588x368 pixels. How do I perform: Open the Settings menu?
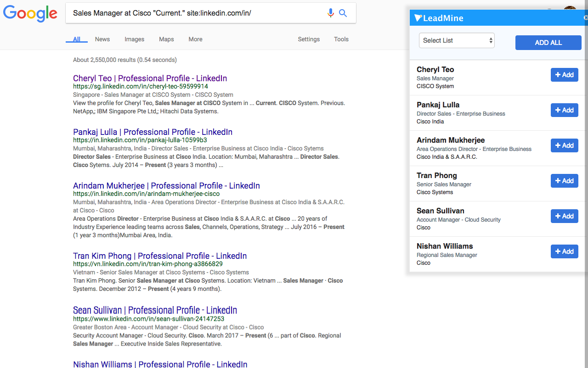pos(309,39)
